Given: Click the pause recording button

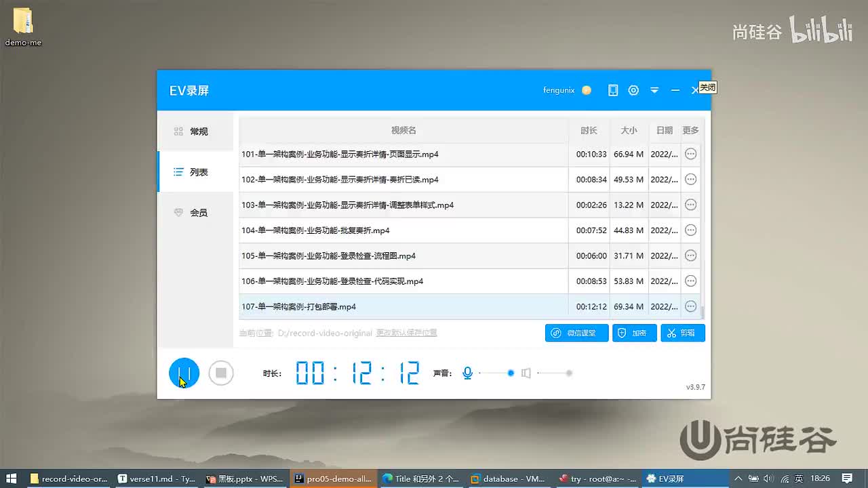Looking at the screenshot, I should point(184,373).
